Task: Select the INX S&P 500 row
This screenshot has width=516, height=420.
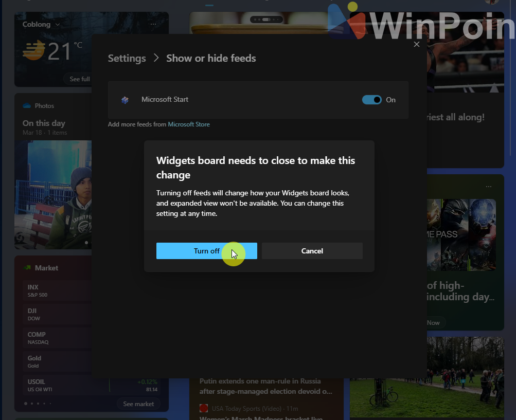Action: (57, 290)
